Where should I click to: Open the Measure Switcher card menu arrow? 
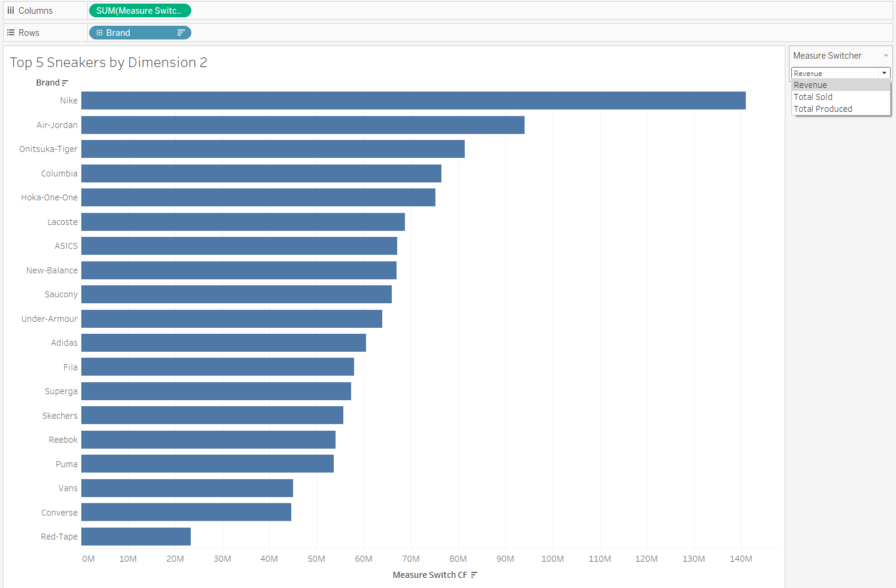click(x=886, y=56)
